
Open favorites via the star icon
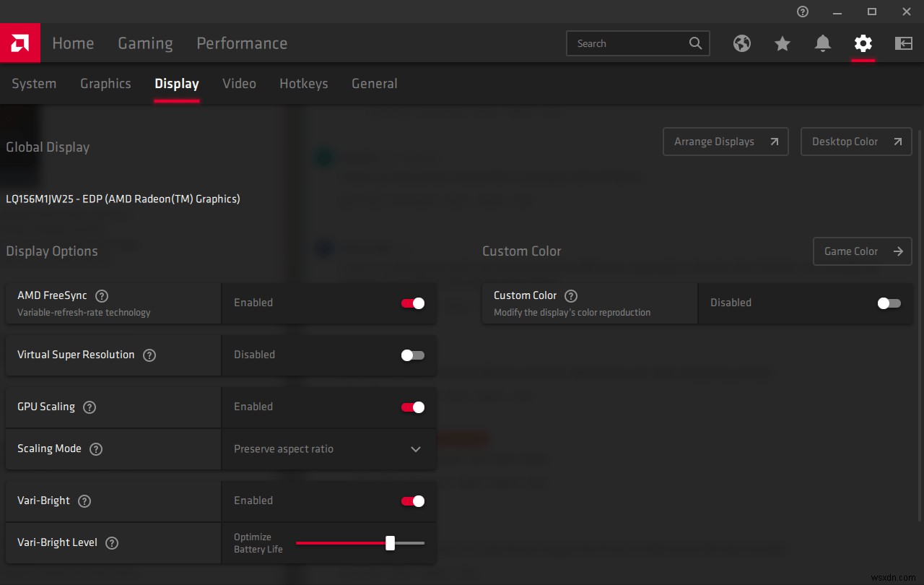[x=782, y=43]
